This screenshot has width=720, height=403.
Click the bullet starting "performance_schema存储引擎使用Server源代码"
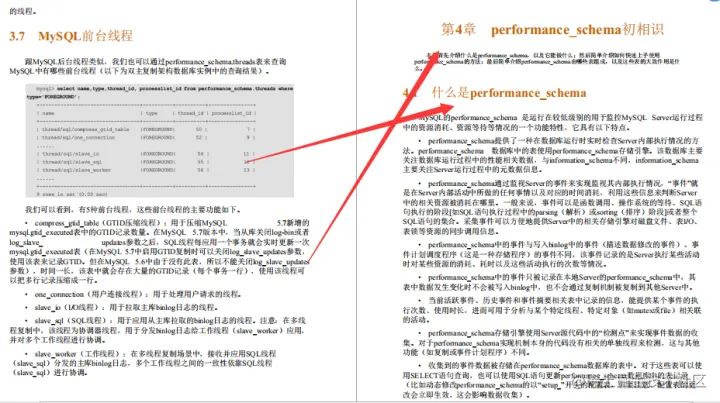point(551,343)
